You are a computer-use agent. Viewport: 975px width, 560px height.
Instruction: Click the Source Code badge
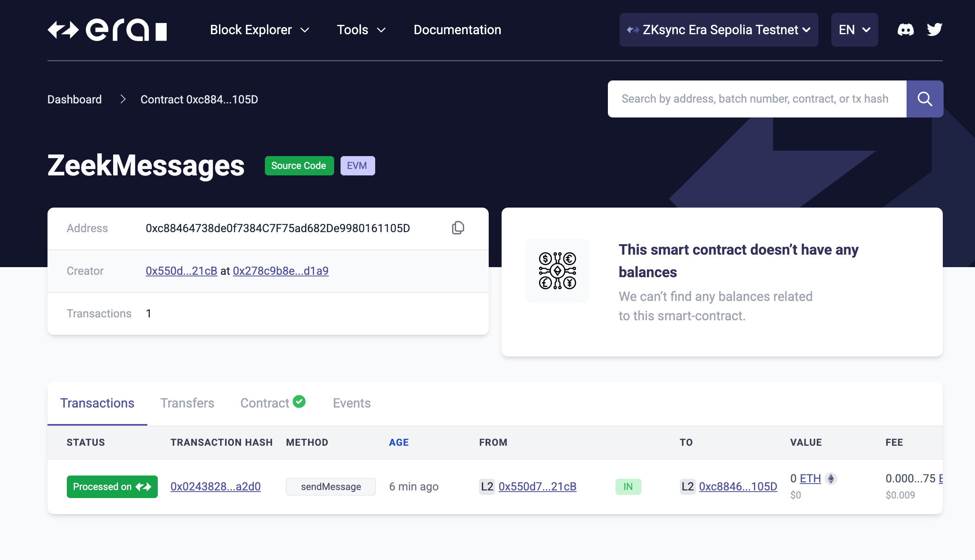click(x=299, y=165)
